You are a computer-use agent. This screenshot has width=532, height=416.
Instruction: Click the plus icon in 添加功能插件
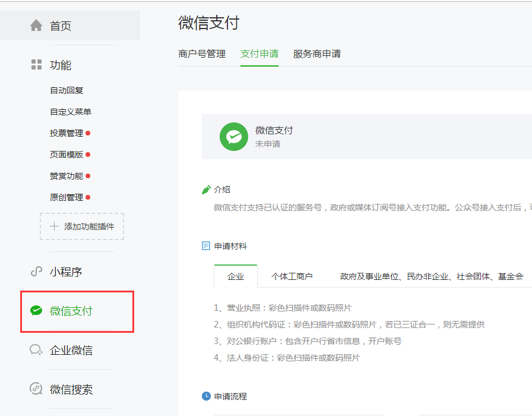tap(54, 226)
